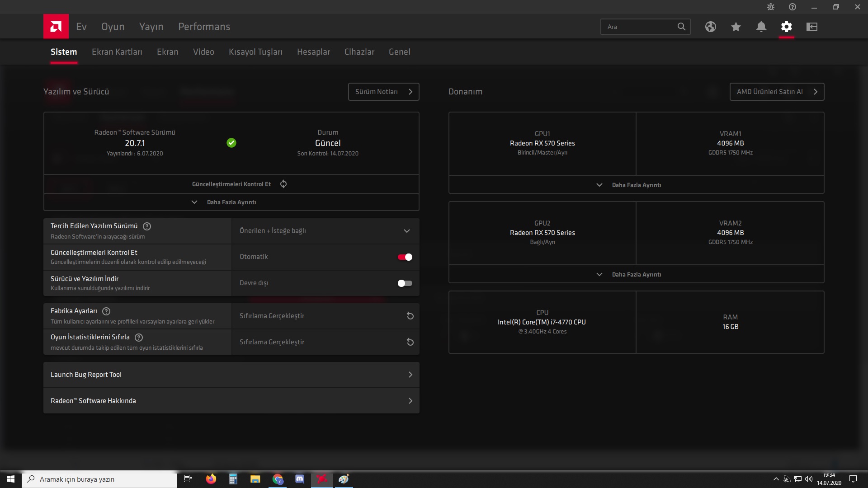
Task: Open the Performans menu
Action: [204, 27]
